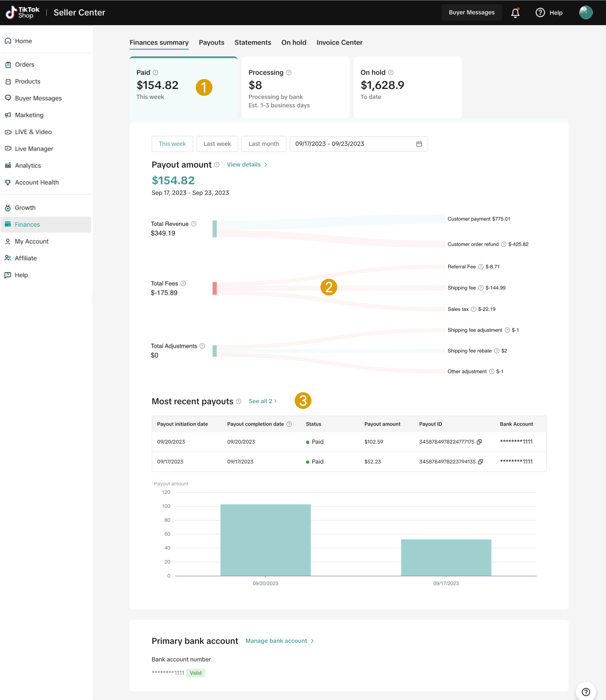606x700 pixels.
Task: Copy payout ID ending in 794135
Action: pos(480,462)
